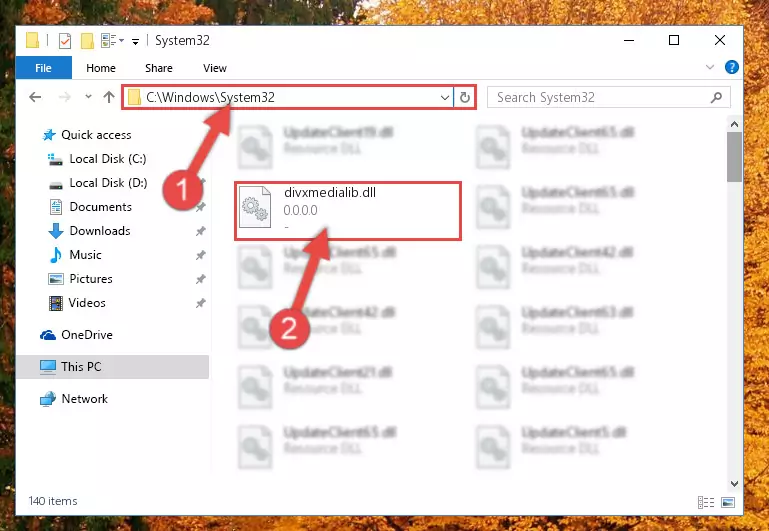Close the System32 window
Screen dimensions: 769x531
click(x=719, y=40)
